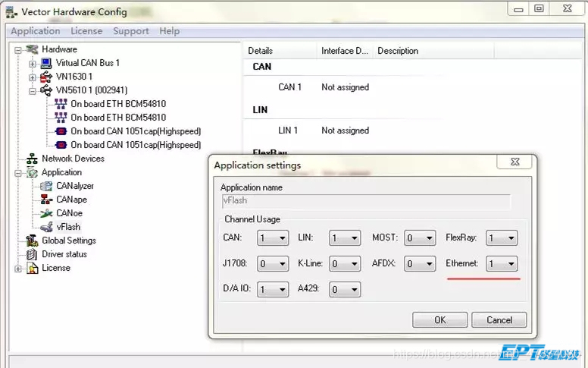The width and height of the screenshot is (588, 368).
Task: Open the D/A IO channel count dropdown
Action: [273, 290]
